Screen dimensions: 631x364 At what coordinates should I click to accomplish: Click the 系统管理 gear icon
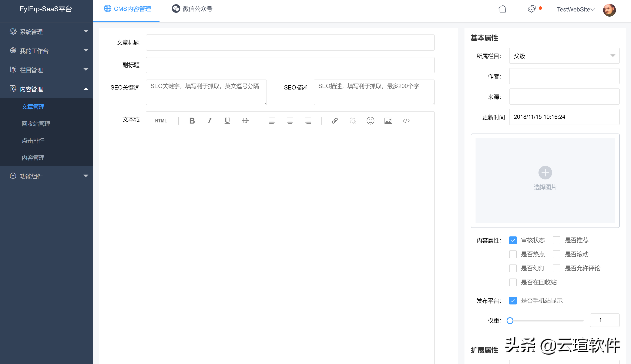tap(13, 31)
